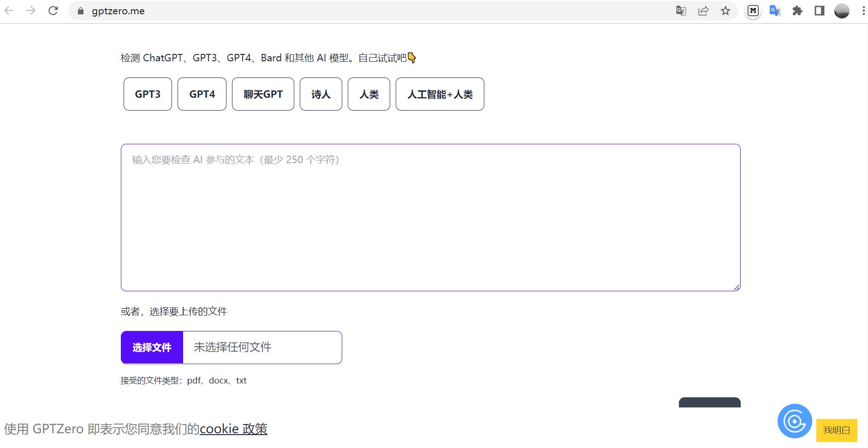Image resolution: width=868 pixels, height=448 pixels.
Task: Select the 聊天GPT sample text
Action: tap(262, 94)
